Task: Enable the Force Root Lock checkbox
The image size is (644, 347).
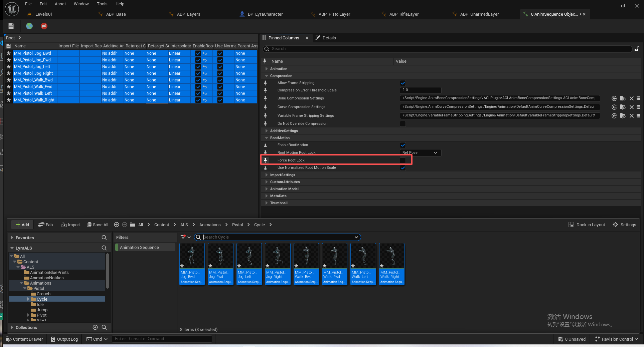Action: 403,160
